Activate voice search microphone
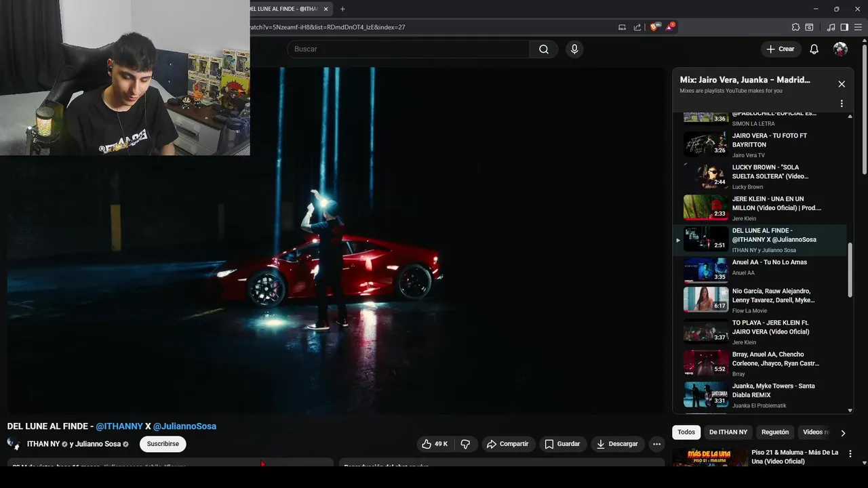The width and height of the screenshot is (868, 488). (x=574, y=49)
